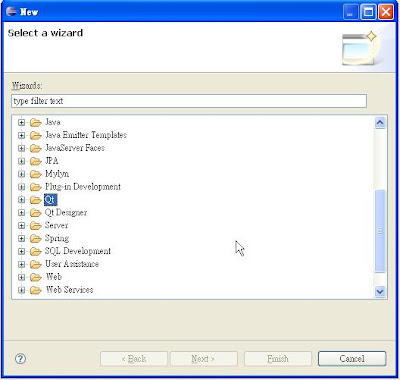Click the Qt Designer folder icon
The height and width of the screenshot is (380, 400).
pyautogui.click(x=35, y=213)
